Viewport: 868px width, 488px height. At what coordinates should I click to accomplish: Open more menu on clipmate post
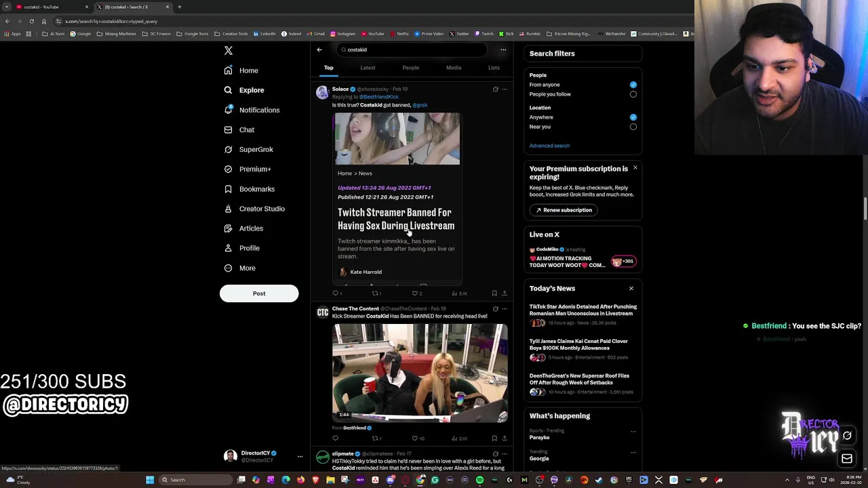(504, 453)
